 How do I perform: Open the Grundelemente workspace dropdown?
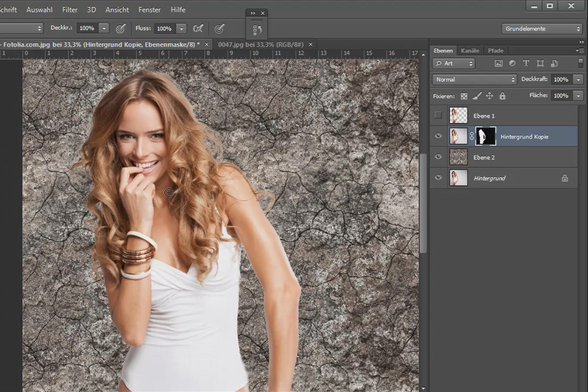coord(542,29)
